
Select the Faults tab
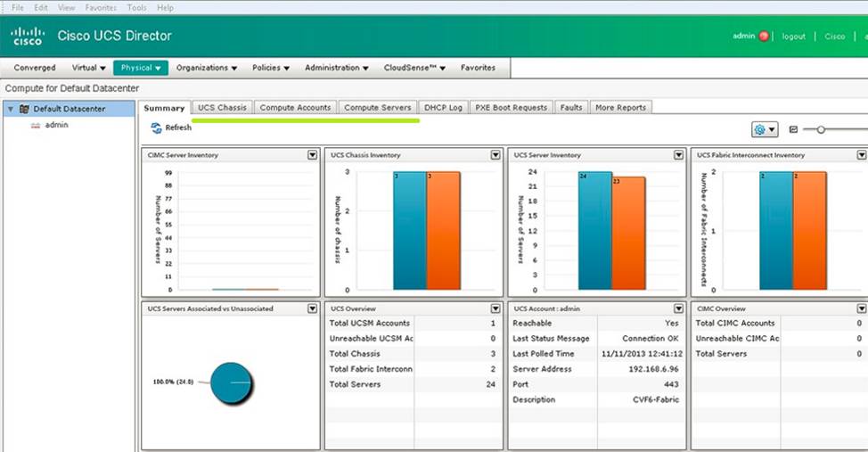pos(571,108)
